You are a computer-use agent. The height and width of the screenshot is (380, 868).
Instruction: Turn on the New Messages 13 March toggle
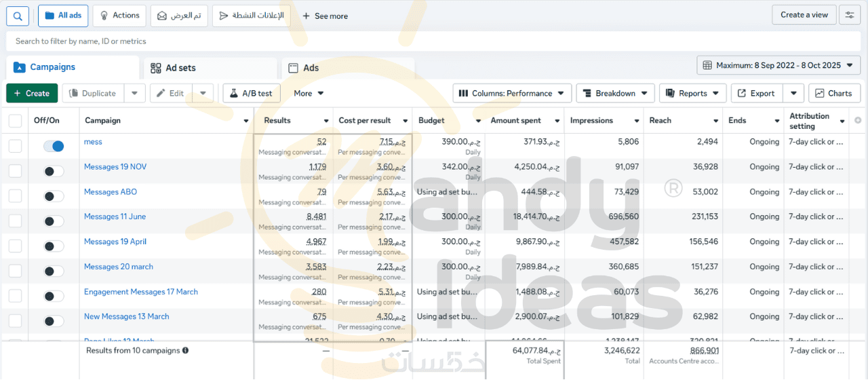54,322
